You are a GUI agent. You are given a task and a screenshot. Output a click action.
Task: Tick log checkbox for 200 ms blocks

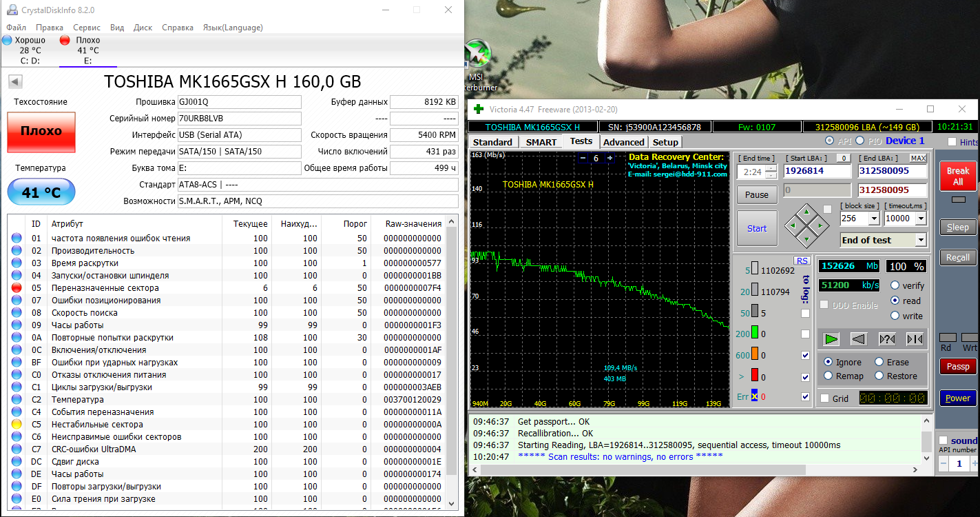[806, 334]
